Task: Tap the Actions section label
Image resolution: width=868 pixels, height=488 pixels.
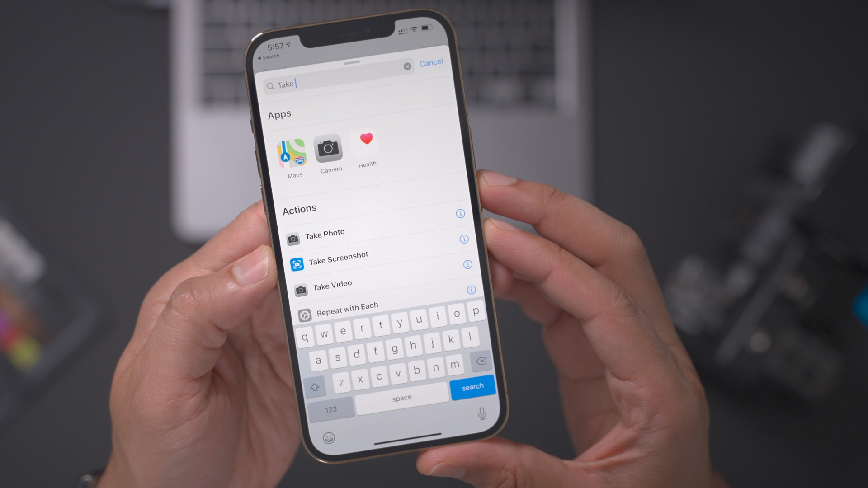Action: click(299, 209)
